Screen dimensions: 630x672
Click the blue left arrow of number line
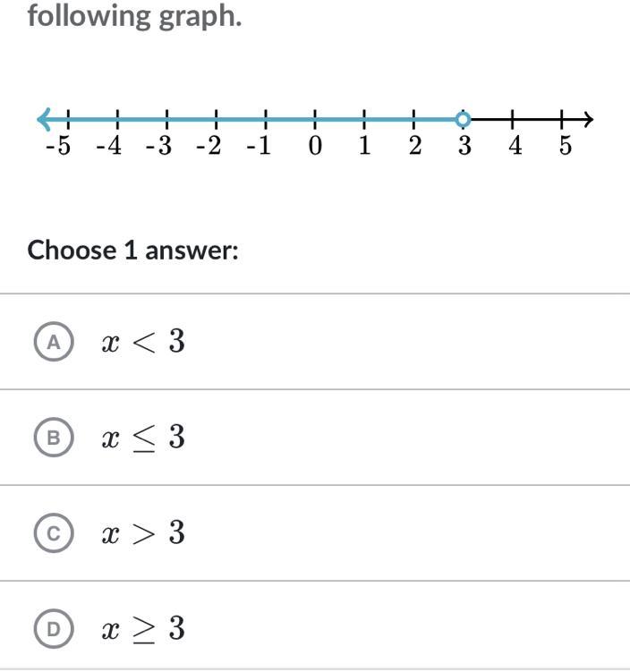(x=43, y=119)
